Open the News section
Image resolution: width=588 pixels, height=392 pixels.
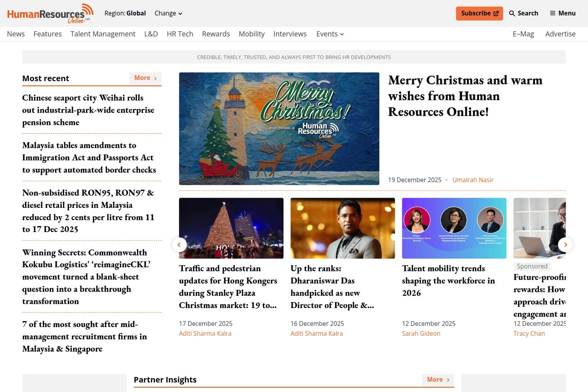coord(16,34)
